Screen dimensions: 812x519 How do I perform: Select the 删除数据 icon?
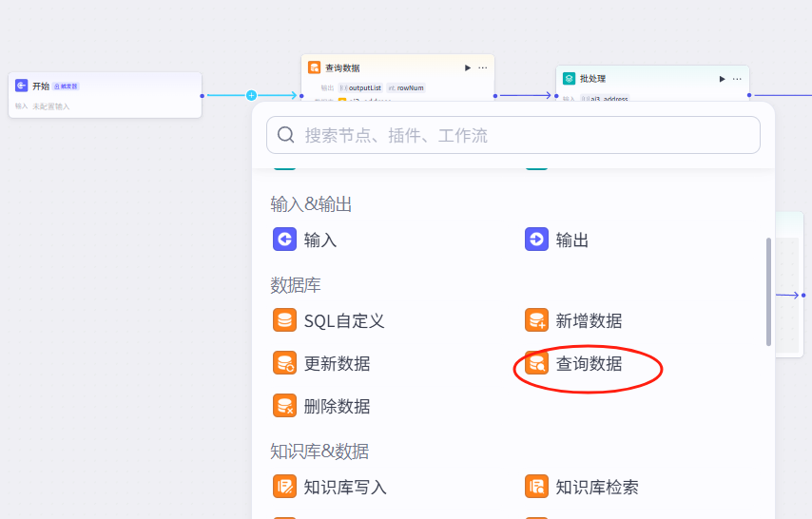click(x=285, y=406)
